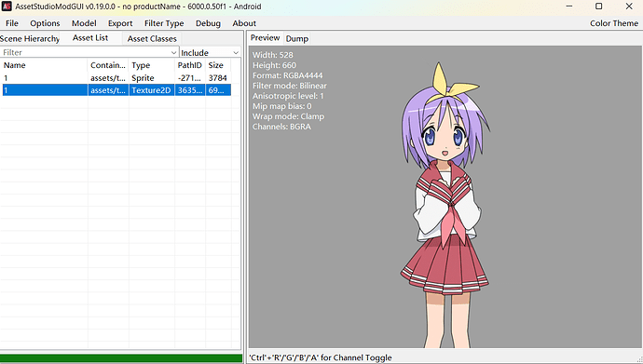Switch to the Scene Hierarchy tab

(x=30, y=38)
